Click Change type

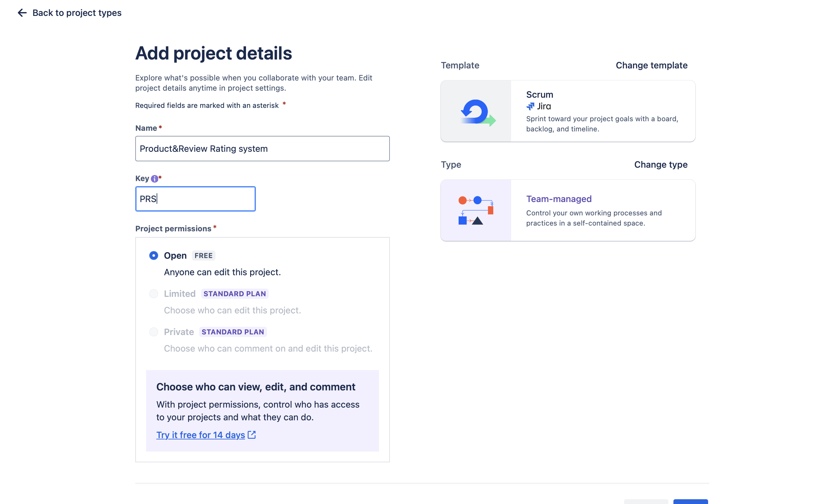[661, 165]
